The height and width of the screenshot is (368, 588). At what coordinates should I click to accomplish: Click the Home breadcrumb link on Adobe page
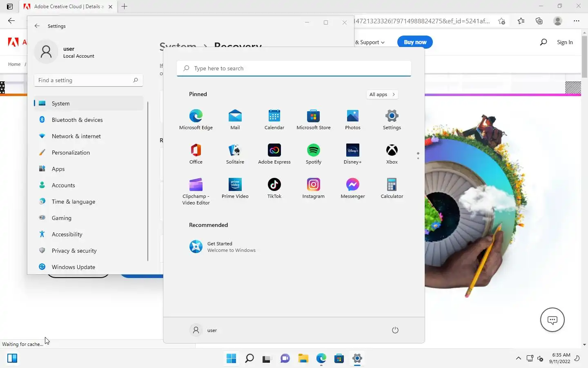coord(14,64)
